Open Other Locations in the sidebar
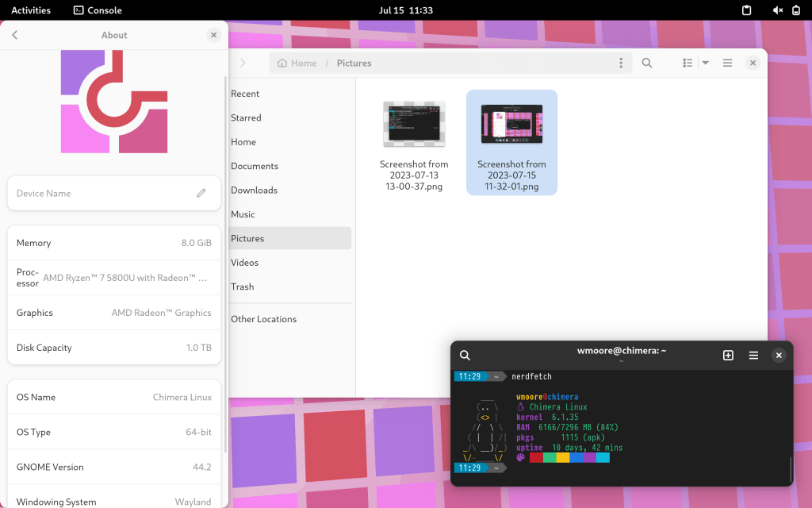This screenshot has width=812, height=508. pos(263,319)
